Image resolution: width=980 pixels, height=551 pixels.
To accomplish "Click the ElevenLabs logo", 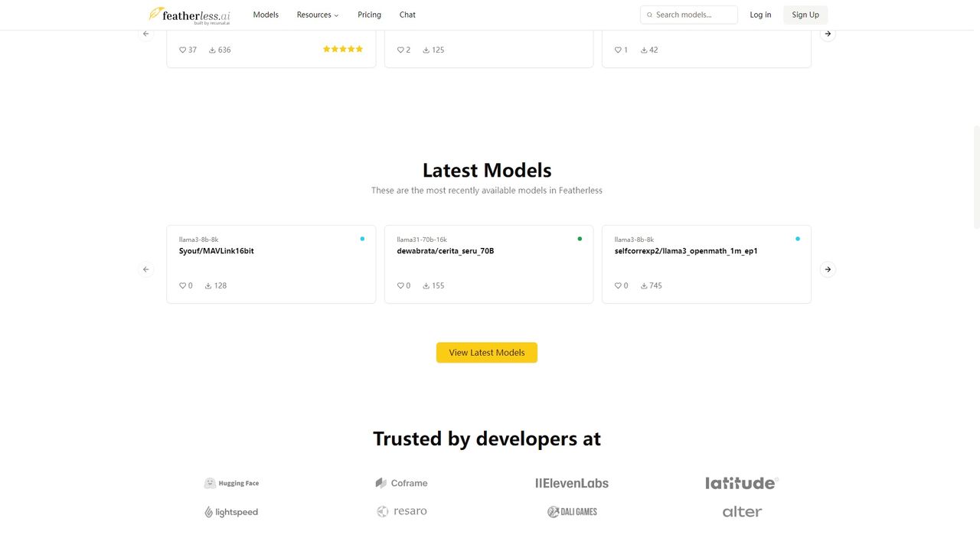I will (x=572, y=483).
